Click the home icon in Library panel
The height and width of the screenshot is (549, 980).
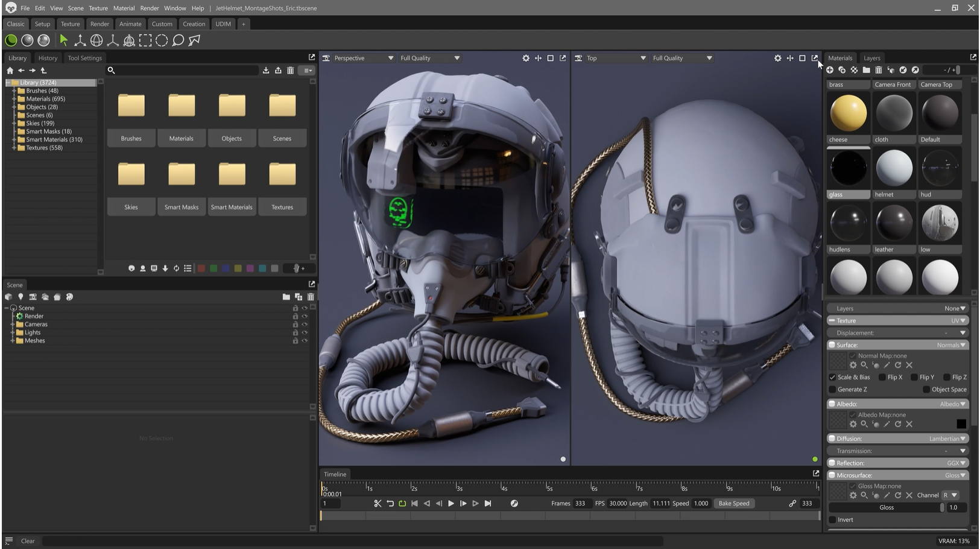(x=10, y=71)
